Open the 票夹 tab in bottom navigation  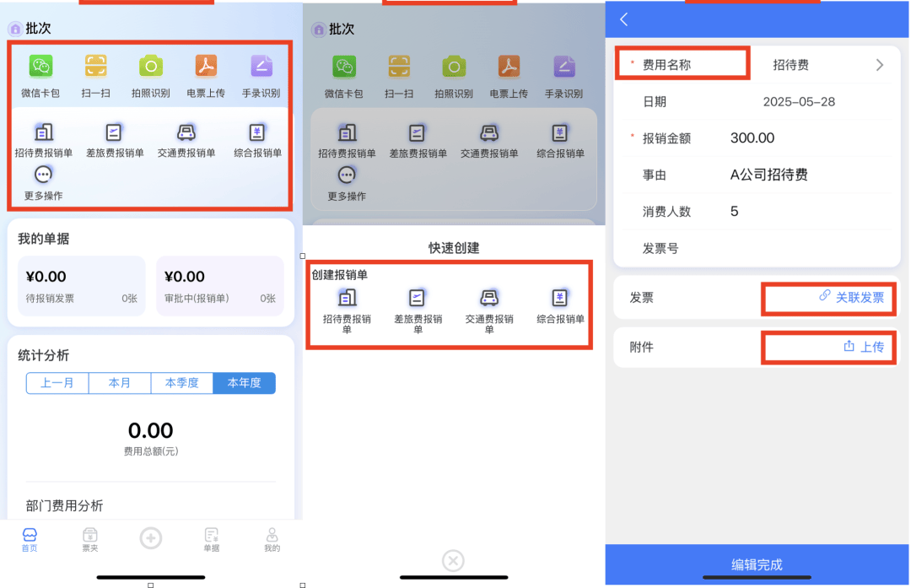tap(90, 538)
